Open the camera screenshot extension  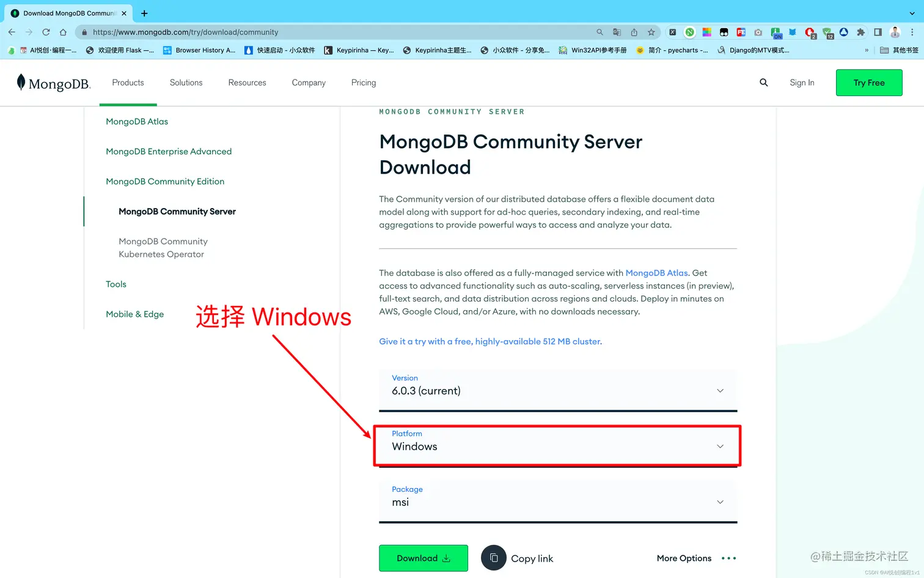point(758,32)
